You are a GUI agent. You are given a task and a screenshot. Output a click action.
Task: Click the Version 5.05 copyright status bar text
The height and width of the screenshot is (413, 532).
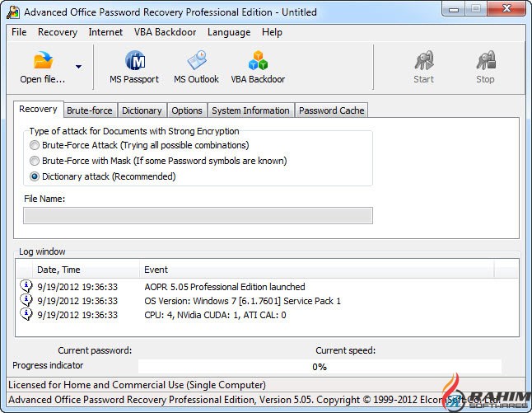click(x=254, y=400)
